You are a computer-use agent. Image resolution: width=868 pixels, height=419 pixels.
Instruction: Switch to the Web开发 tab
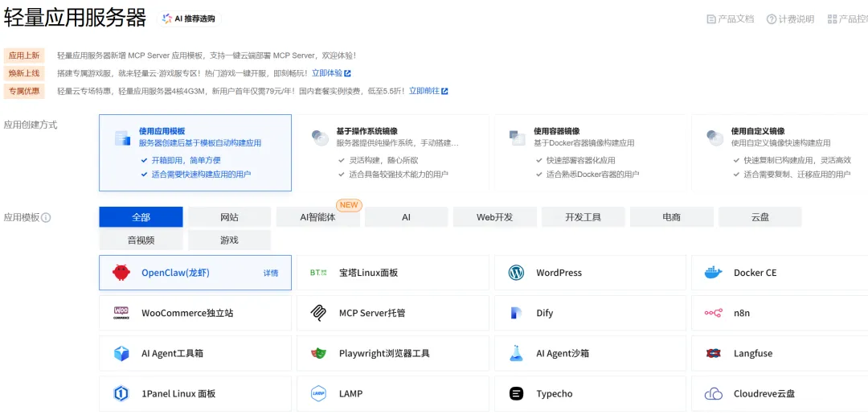point(495,217)
